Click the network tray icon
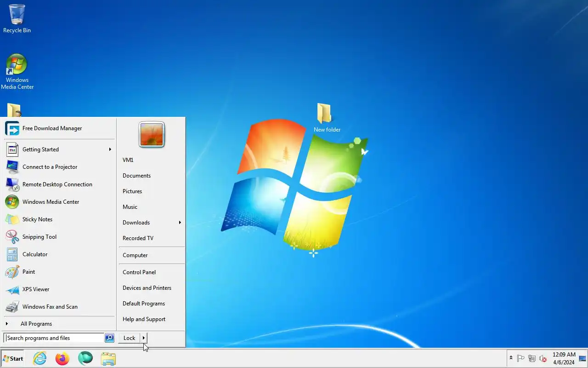588x368 pixels. coord(532,358)
